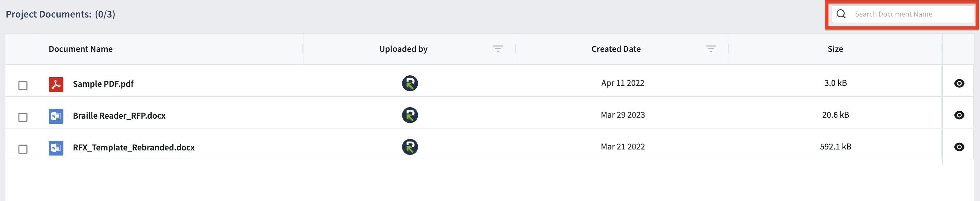Click the uploader avatar in Braille Reader_RFP row
The width and height of the screenshot is (980, 201).
(410, 115)
